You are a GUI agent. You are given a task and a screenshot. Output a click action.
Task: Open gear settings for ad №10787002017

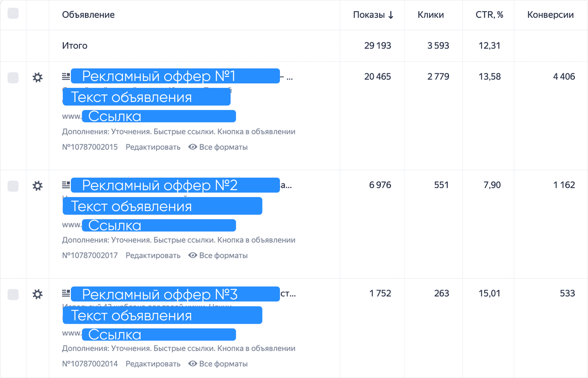pos(37,186)
